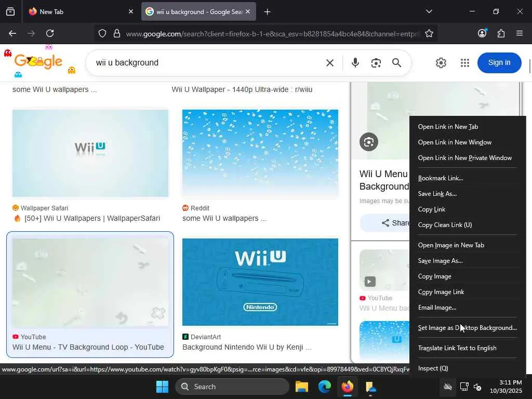Click the related YouTube video thumbnail in the preview panel
Viewport: 532px width, 399px height.
tap(384, 270)
